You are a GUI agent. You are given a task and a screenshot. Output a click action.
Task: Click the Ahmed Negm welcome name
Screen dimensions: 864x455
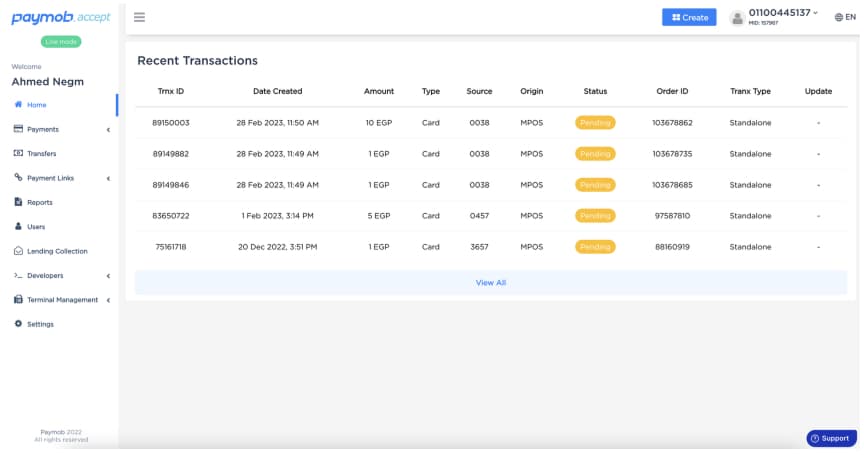(48, 82)
